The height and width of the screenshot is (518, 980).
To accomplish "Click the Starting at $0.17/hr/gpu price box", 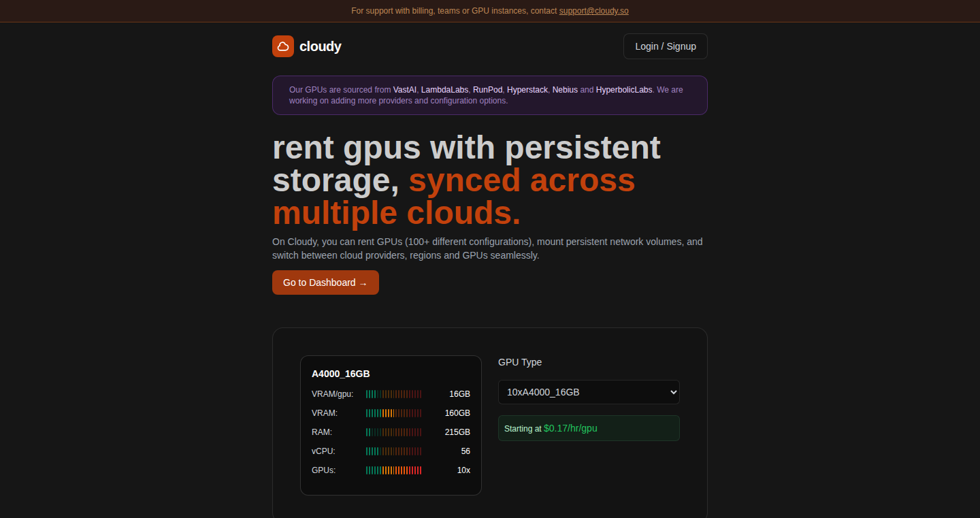I will click(x=589, y=428).
